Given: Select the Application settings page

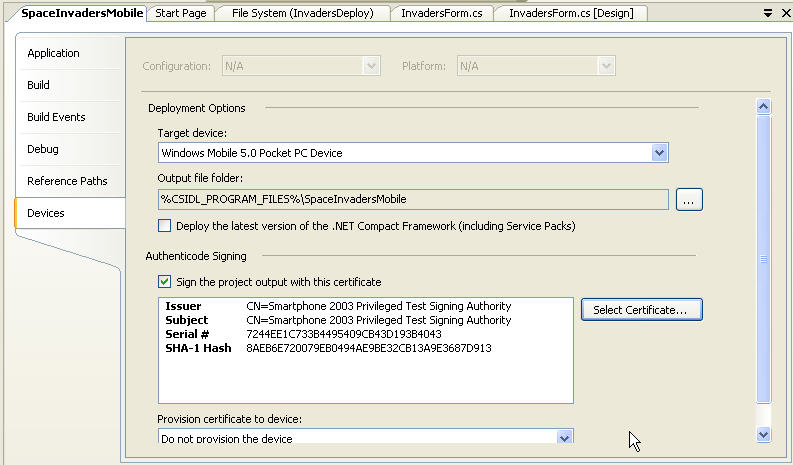Looking at the screenshot, I should (70, 53).
